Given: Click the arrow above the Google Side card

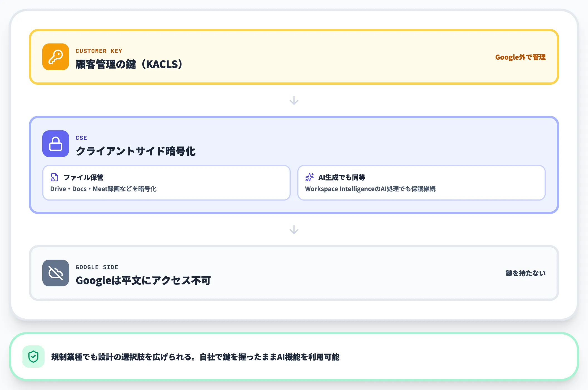Looking at the screenshot, I should tap(294, 230).
